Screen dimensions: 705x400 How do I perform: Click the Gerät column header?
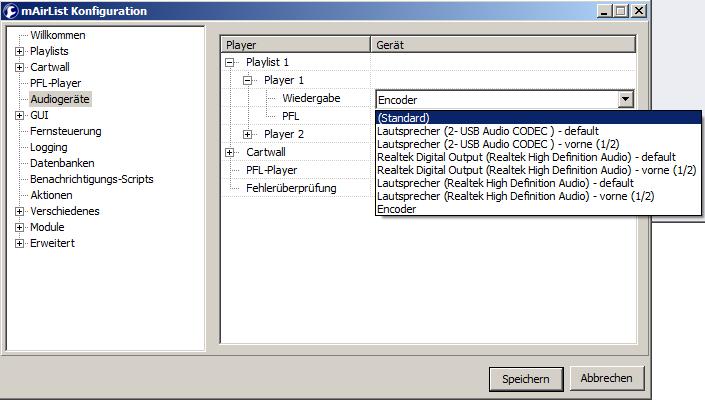click(x=503, y=45)
